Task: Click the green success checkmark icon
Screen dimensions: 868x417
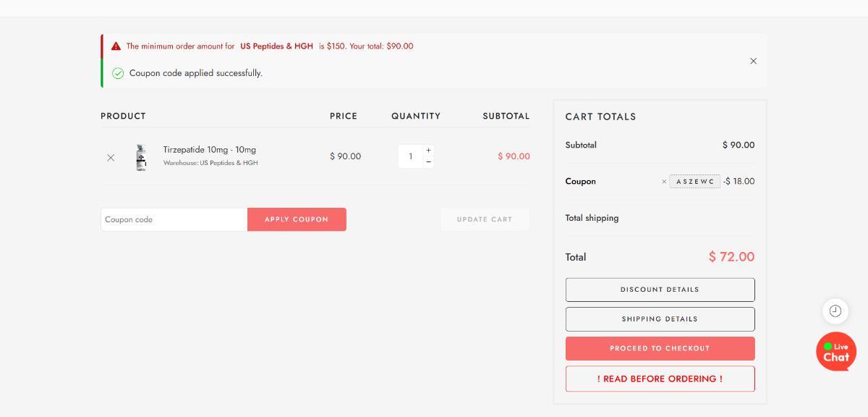Action: [x=118, y=73]
